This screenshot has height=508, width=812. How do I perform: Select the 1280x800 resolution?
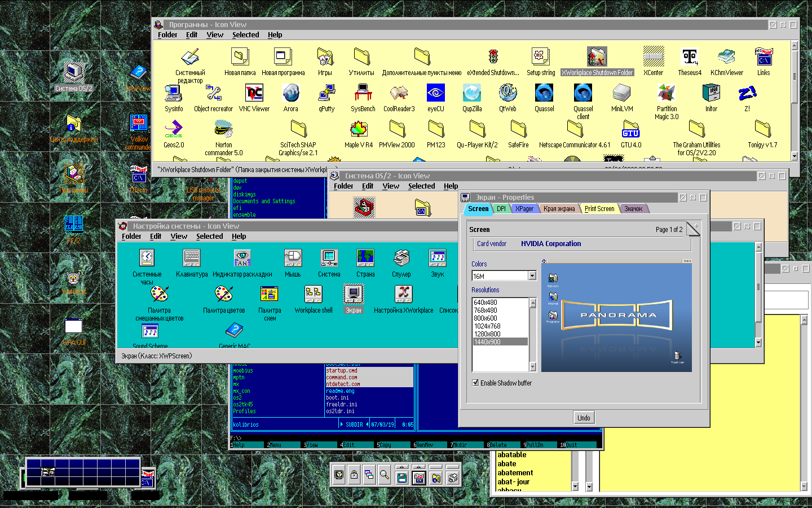pyautogui.click(x=500, y=334)
